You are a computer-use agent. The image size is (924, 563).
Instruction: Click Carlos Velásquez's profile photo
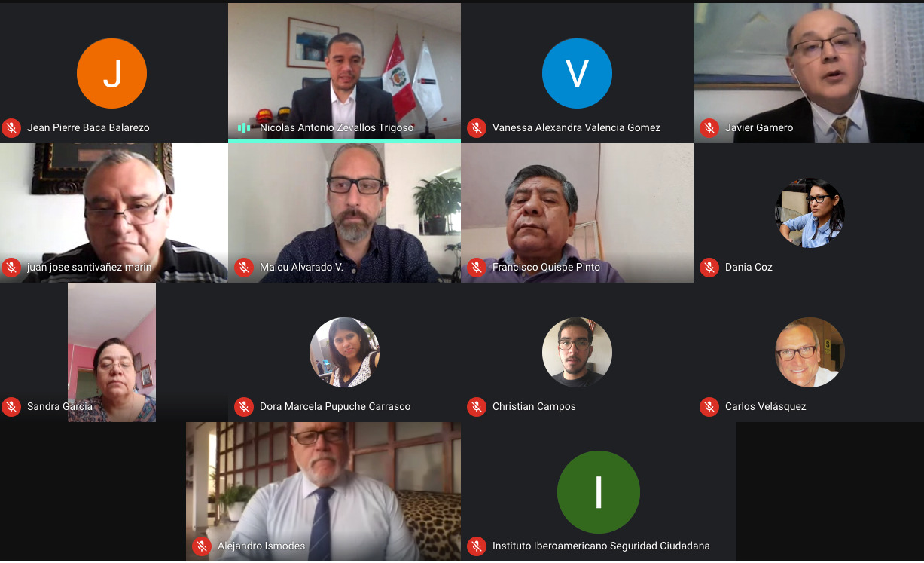tap(810, 352)
